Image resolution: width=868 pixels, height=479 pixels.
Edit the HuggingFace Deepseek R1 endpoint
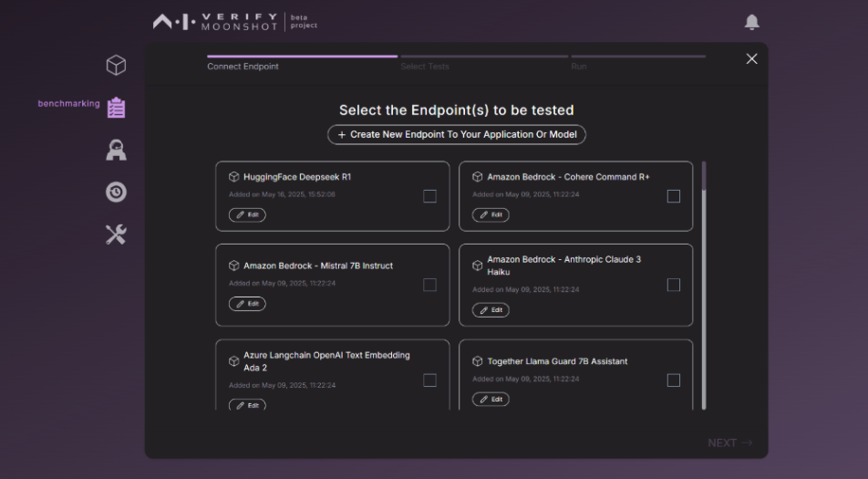[247, 214]
